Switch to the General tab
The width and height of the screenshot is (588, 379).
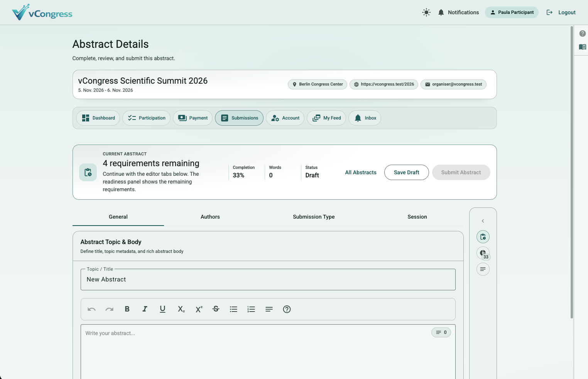pos(118,217)
